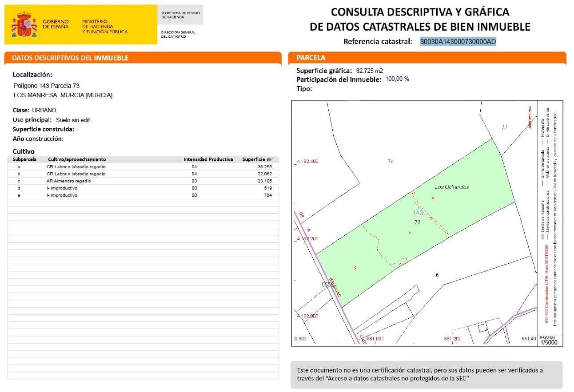Click the Intensidad Productiva column header

click(x=208, y=159)
